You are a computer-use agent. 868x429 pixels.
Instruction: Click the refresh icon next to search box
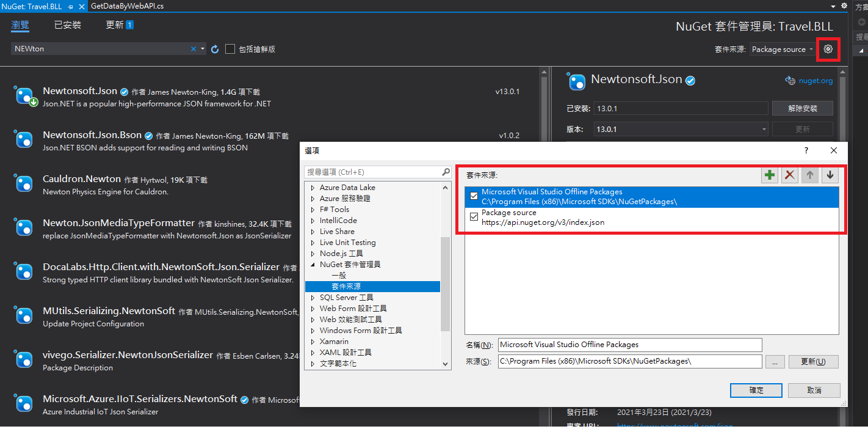215,49
